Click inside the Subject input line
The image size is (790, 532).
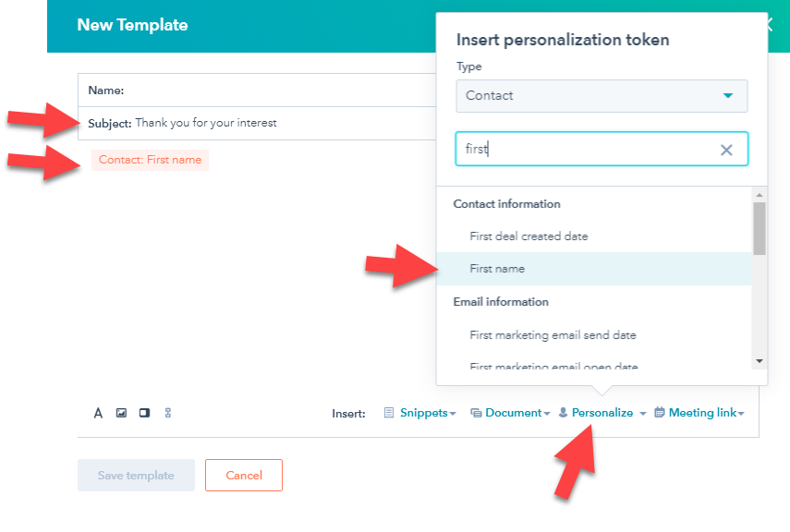click(277, 121)
